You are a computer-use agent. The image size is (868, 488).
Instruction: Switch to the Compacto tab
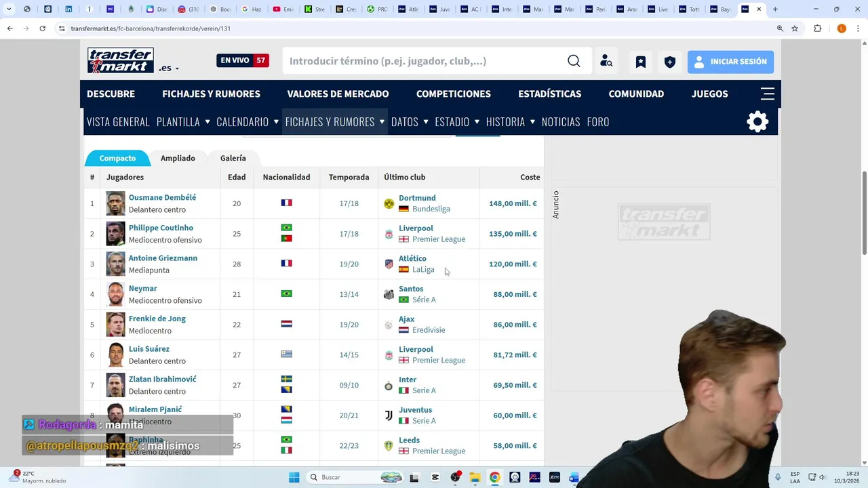[117, 158]
